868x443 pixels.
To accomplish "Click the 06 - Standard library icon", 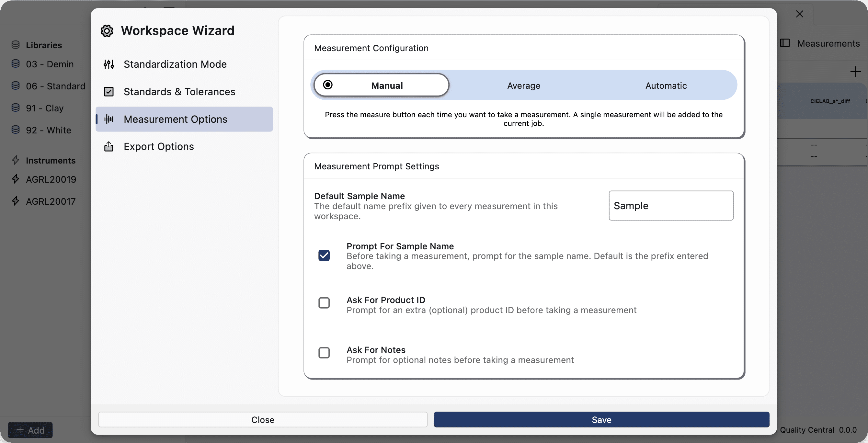I will click(16, 86).
